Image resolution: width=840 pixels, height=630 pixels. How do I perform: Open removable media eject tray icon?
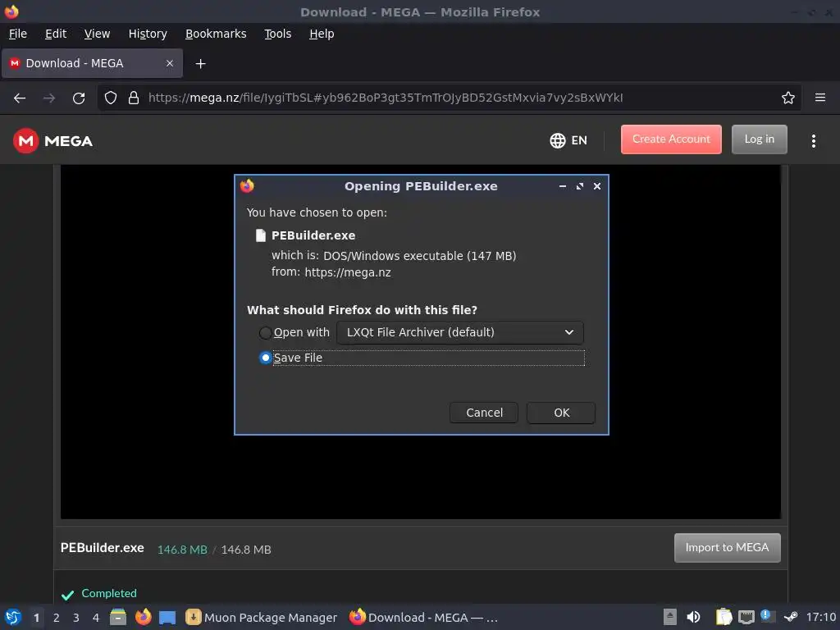669,617
